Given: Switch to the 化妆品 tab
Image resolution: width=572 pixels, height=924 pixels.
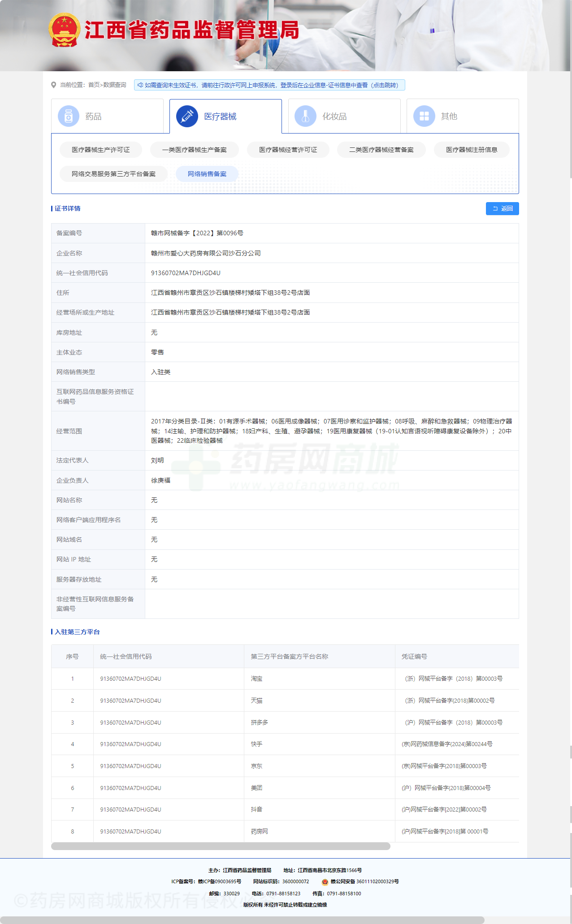Looking at the screenshot, I should tap(344, 117).
